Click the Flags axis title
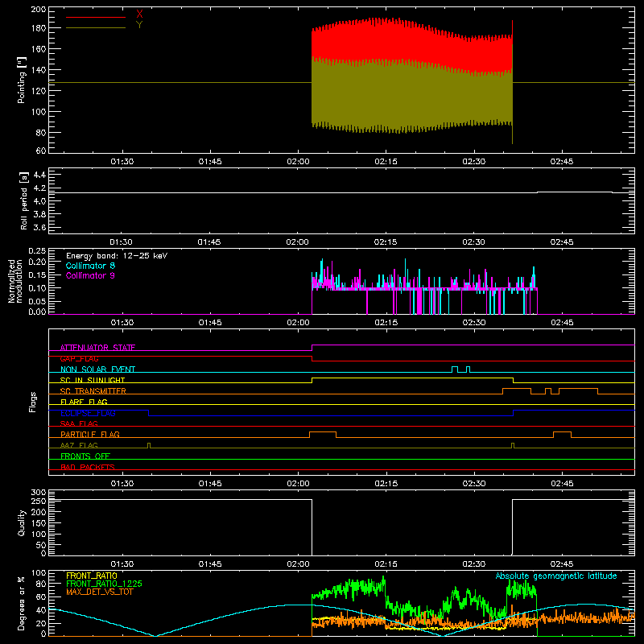Image resolution: width=644 pixels, height=644 pixels. coord(32,402)
